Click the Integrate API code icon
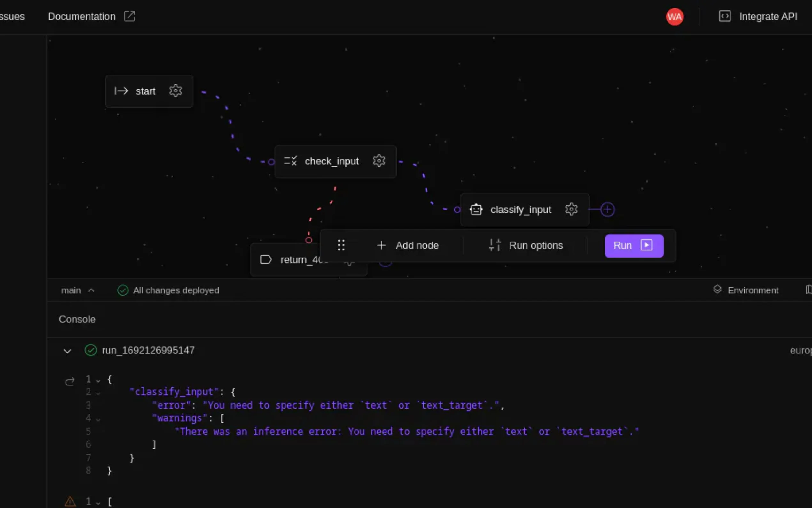 [725, 16]
